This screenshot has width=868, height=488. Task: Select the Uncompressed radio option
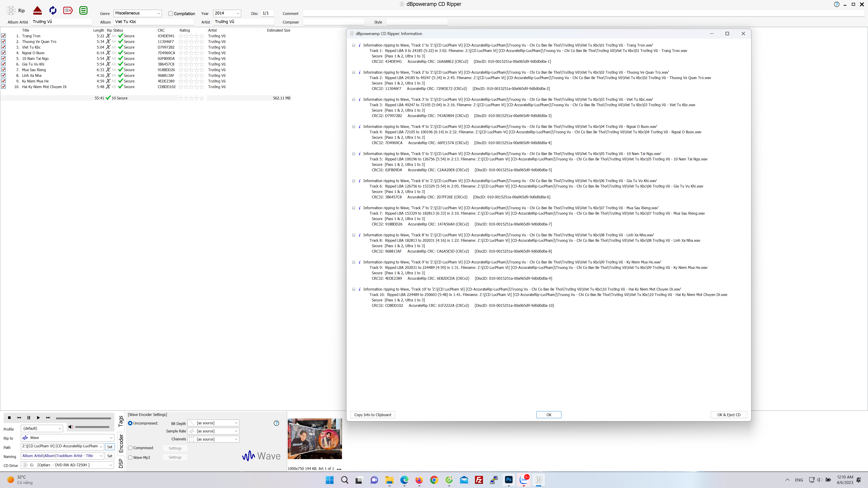[x=130, y=423]
